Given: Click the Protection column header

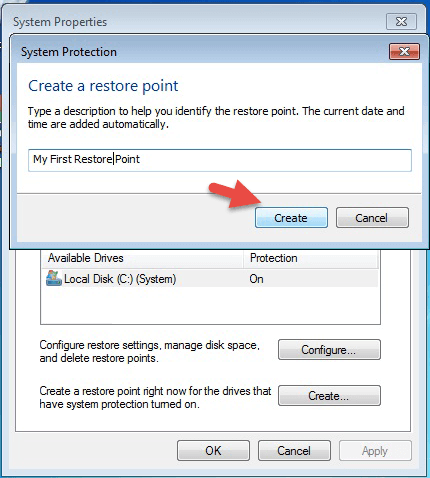Looking at the screenshot, I should click(311, 258).
